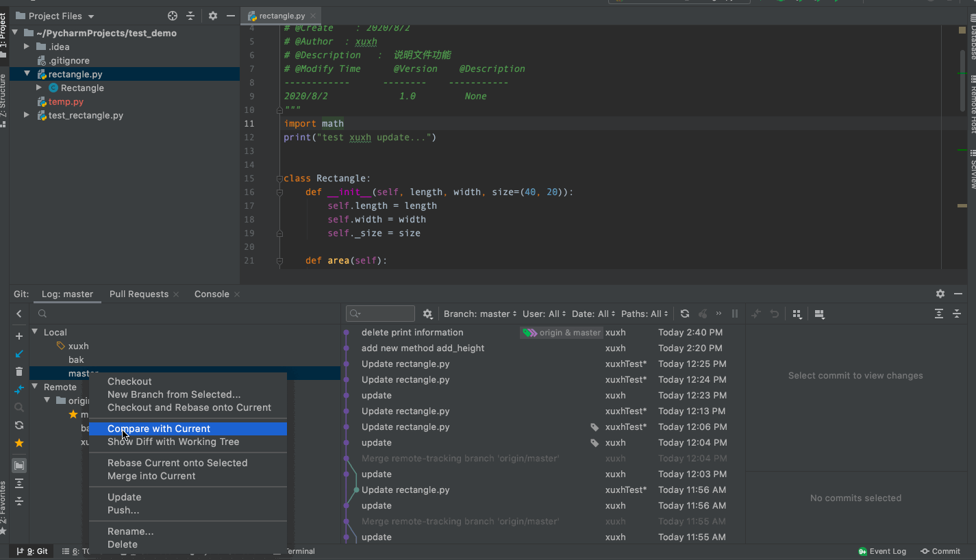This screenshot has width=976, height=560.
Task: Expand the Rectangle class node
Action: [40, 88]
